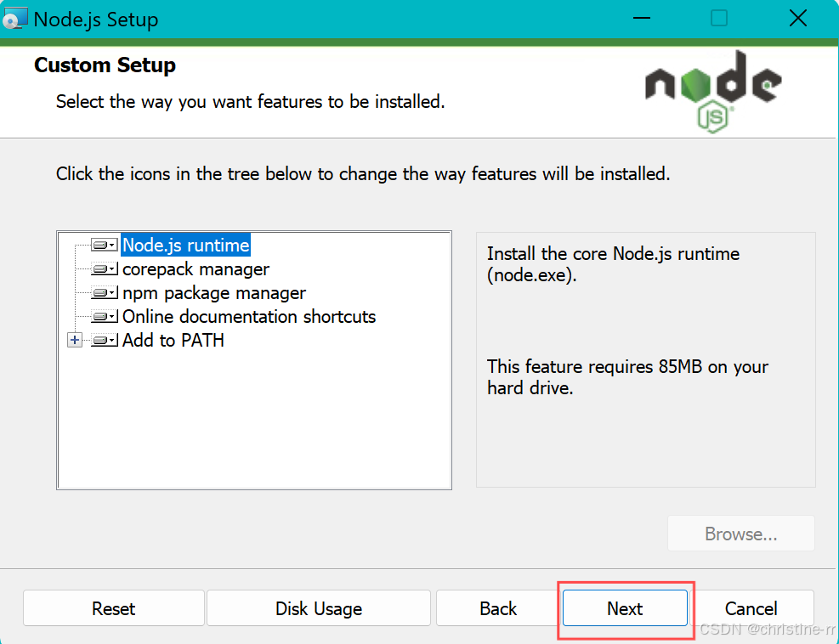Open Add to PATH feature dropdown icon

click(105, 340)
